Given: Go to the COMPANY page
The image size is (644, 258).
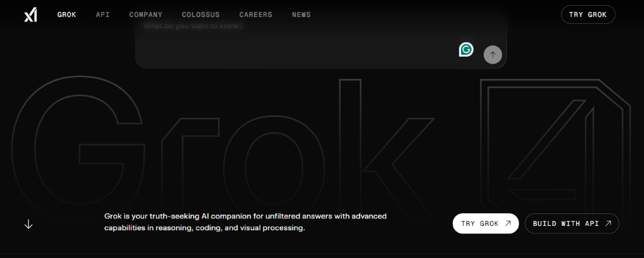Looking at the screenshot, I should (146, 15).
